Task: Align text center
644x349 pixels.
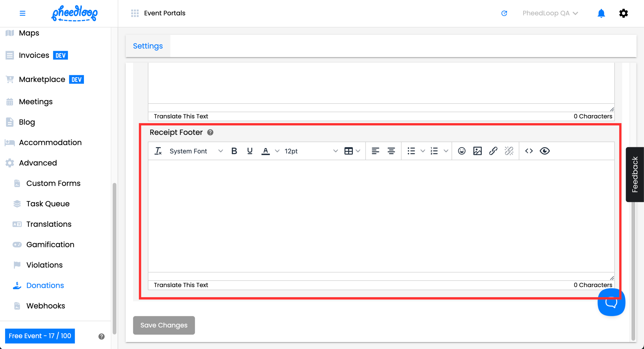Action: tap(391, 151)
